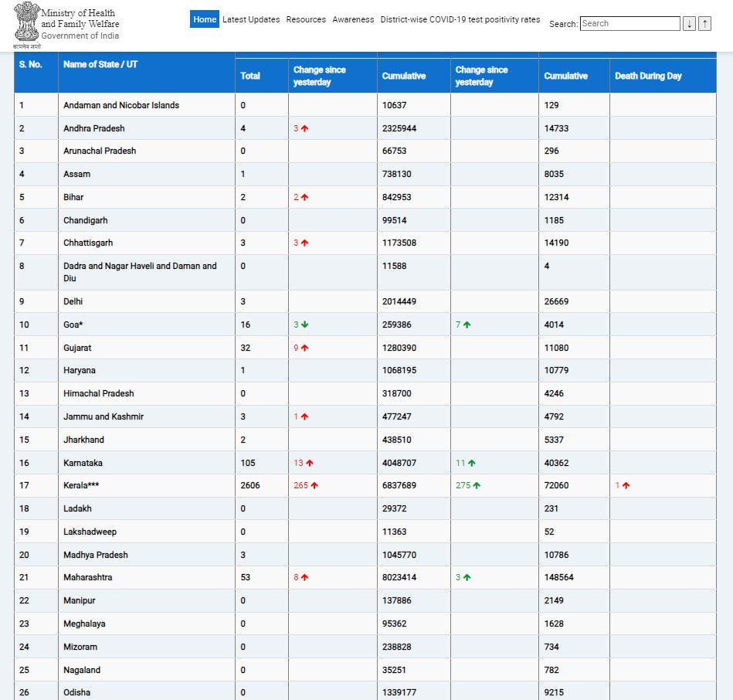Click the Ministry of Health and Family Welfare title
Screen dimensions: 733x700
[x=80, y=19]
